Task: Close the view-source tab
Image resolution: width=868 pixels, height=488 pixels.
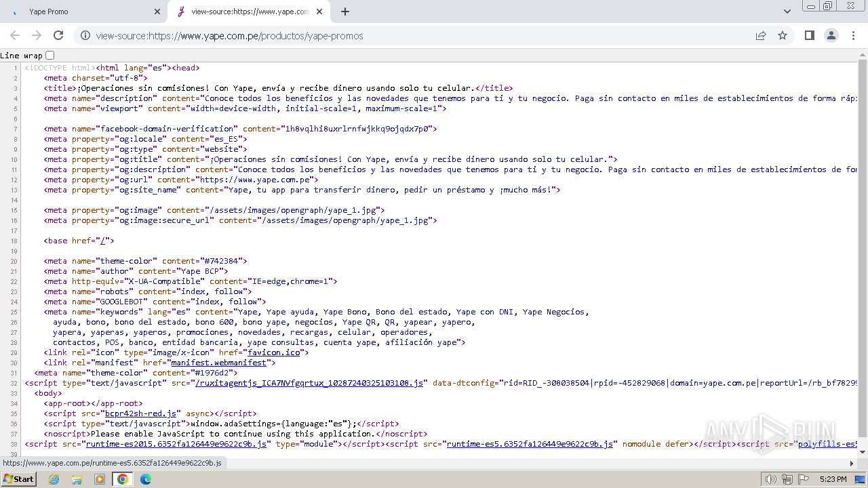Action: coord(319,12)
